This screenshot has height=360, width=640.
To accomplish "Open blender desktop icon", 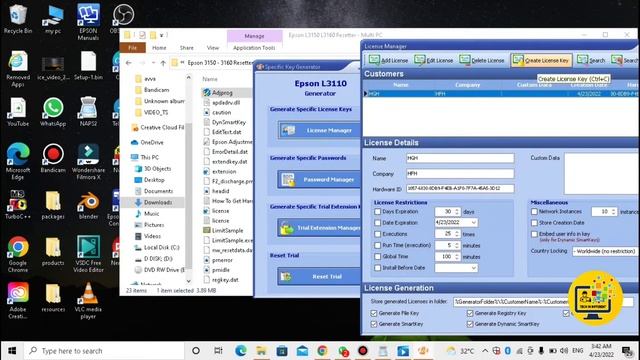I will coord(88,205).
